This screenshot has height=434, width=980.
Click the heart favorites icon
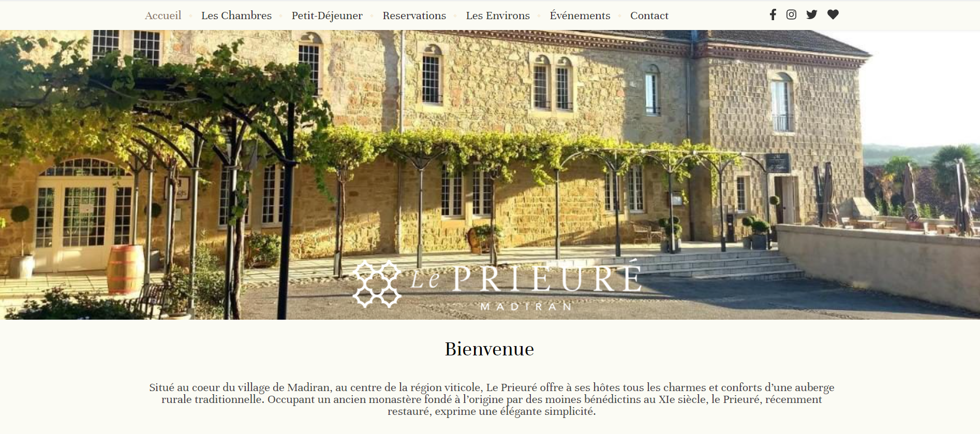pos(833,14)
